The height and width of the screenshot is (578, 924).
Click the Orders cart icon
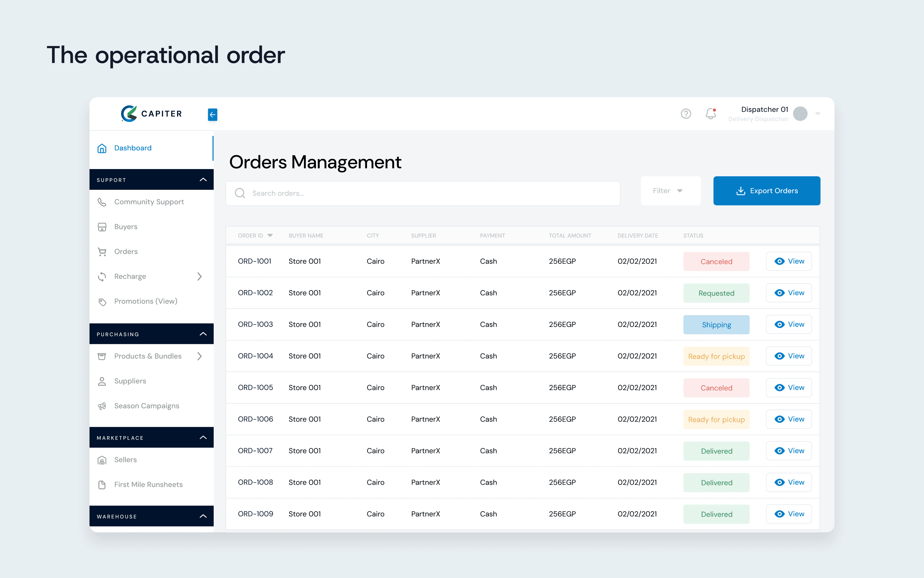click(102, 252)
